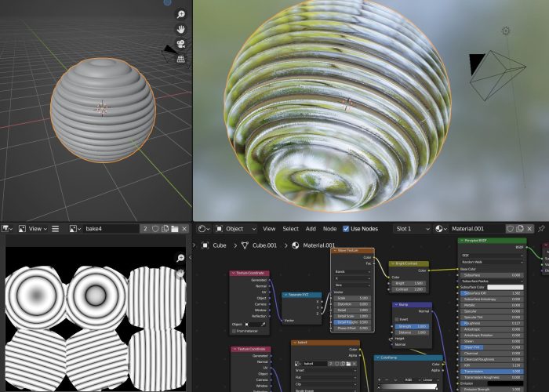Unlink the bake4 image with the X icon

coord(185,229)
